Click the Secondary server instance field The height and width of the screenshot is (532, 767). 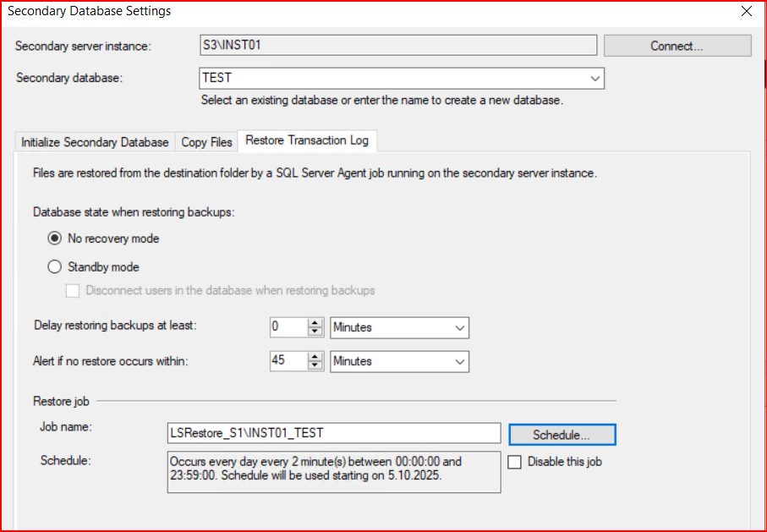(x=397, y=46)
